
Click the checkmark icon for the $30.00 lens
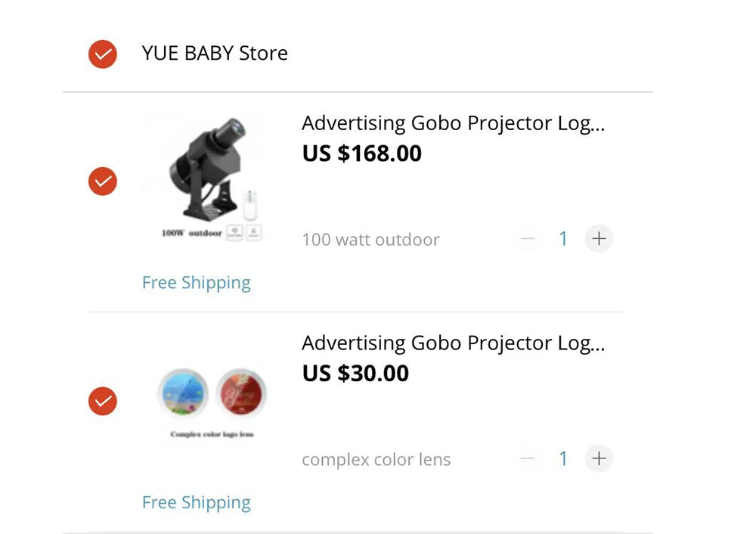(x=103, y=401)
